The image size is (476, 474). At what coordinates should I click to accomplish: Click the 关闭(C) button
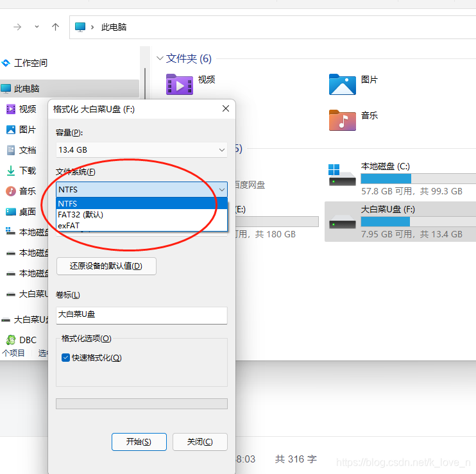click(x=200, y=442)
